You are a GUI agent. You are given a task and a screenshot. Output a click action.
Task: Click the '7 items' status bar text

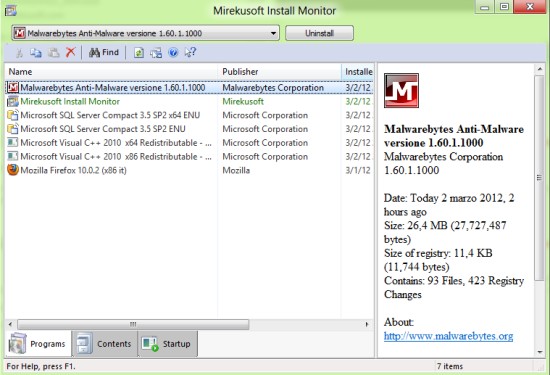tap(450, 366)
